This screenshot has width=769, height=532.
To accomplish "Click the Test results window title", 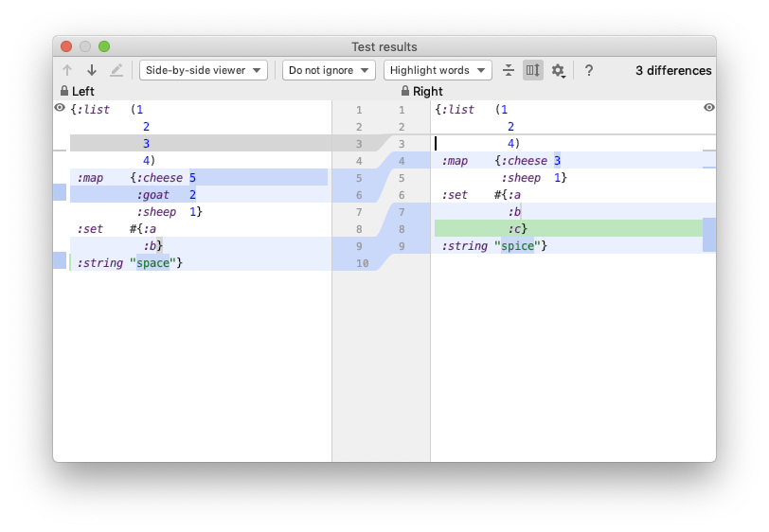I will pos(384,47).
